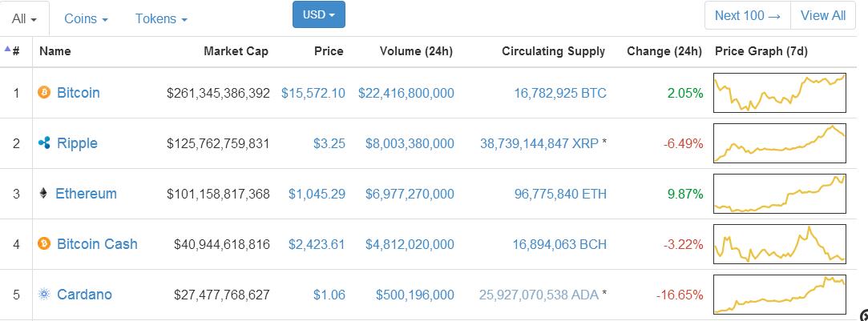Click Bitcoin Cash price $2,423.61

click(317, 244)
